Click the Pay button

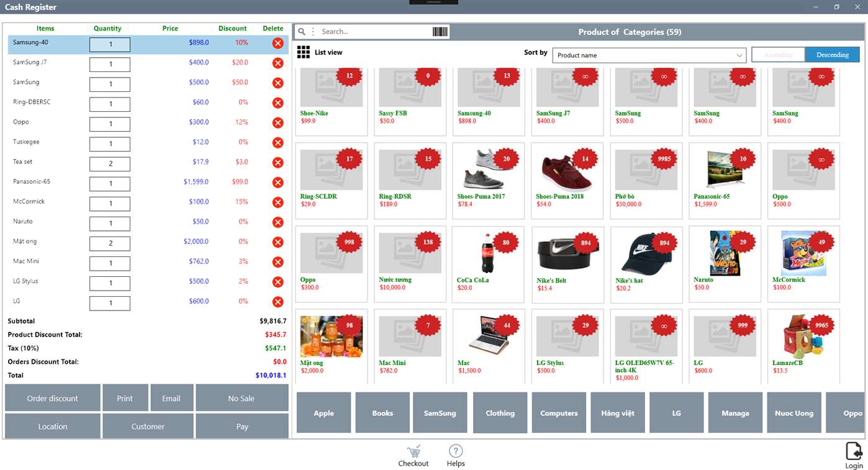[x=242, y=427]
